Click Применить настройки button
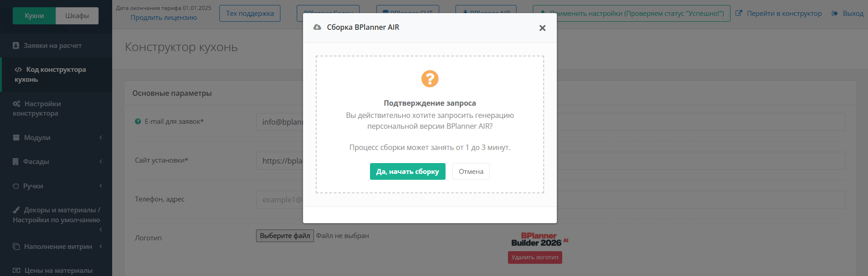 tap(631, 14)
